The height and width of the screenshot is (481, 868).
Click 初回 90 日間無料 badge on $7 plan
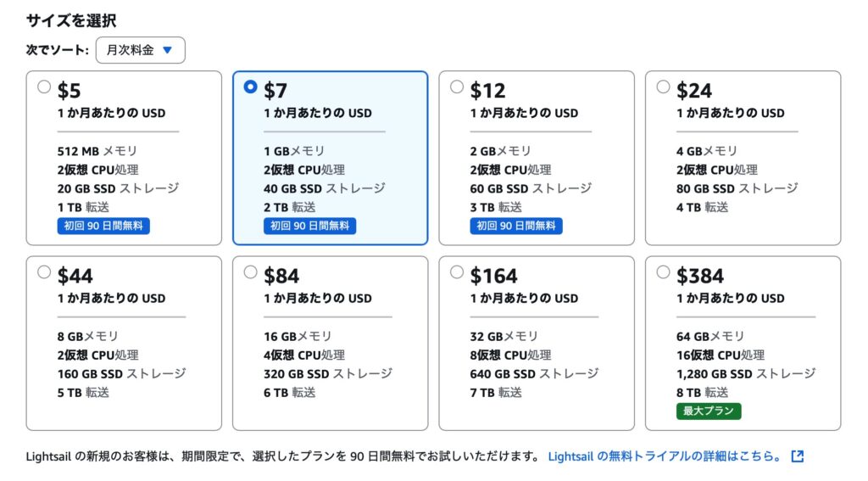(310, 227)
